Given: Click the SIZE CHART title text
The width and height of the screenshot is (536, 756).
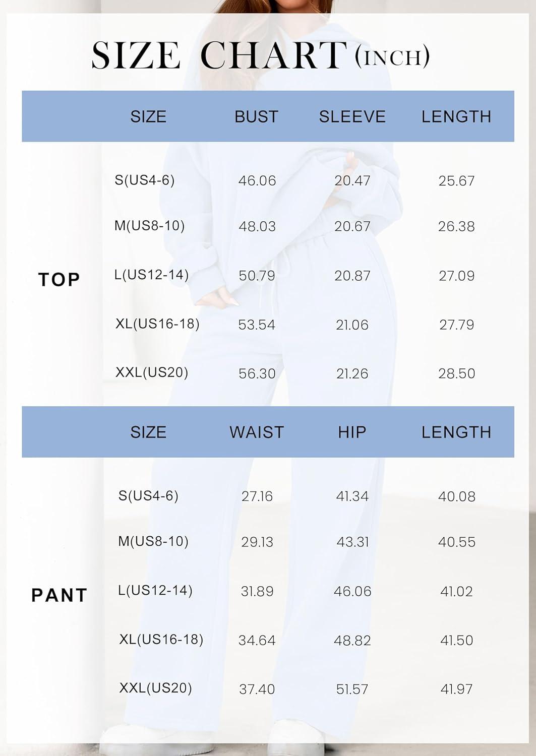Looking at the screenshot, I should pyautogui.click(x=219, y=55).
